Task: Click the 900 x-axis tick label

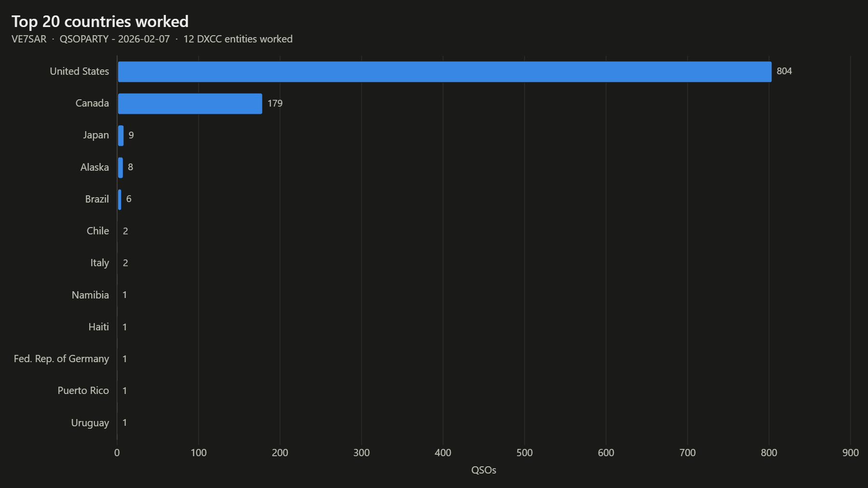Action: [x=851, y=453]
